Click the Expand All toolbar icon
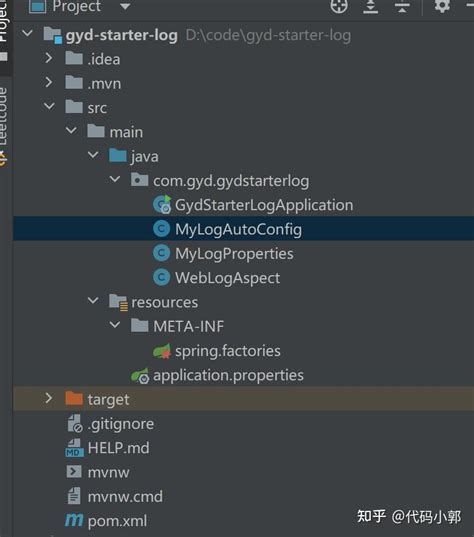Screen dimensions: 474x537 click(x=371, y=6)
